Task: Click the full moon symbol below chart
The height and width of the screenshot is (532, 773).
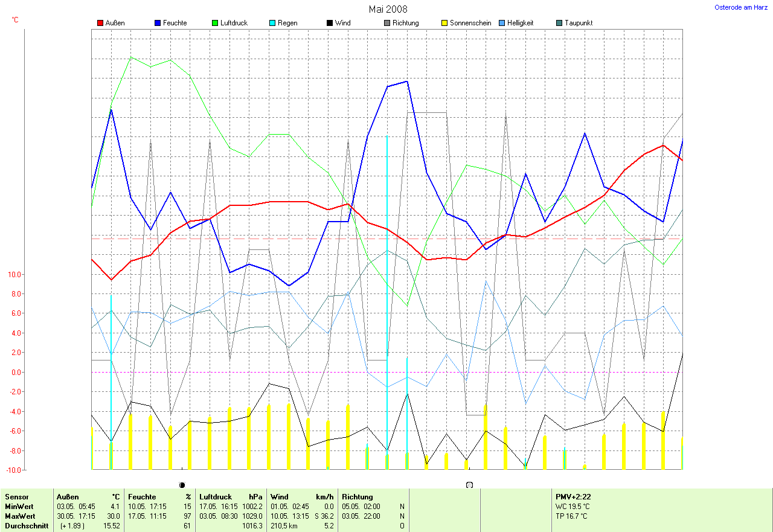Action: pos(469,485)
